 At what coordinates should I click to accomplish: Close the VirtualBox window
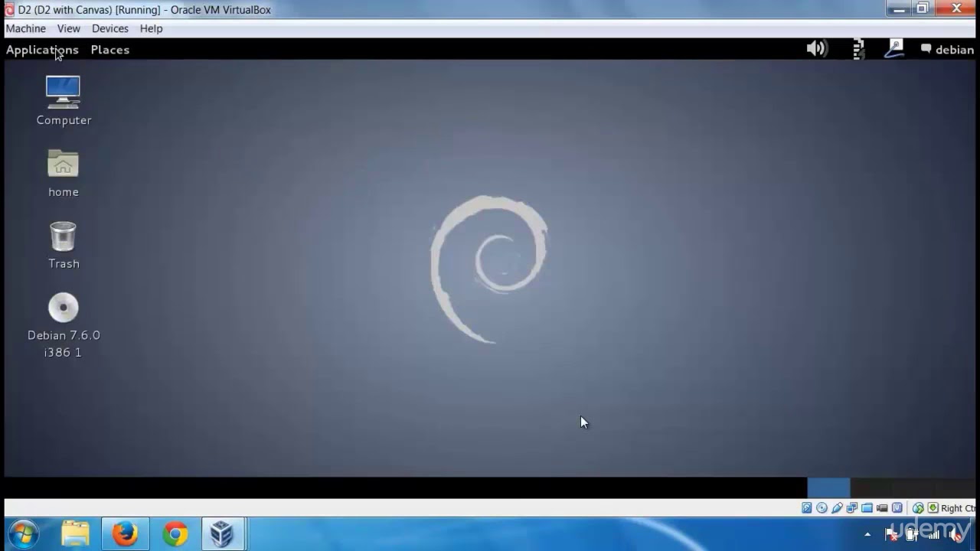pyautogui.click(x=957, y=9)
